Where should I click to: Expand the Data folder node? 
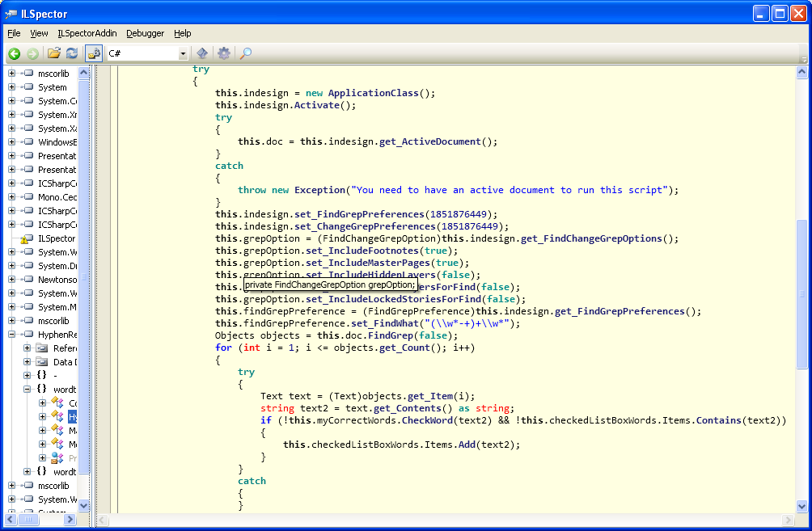click(x=27, y=362)
